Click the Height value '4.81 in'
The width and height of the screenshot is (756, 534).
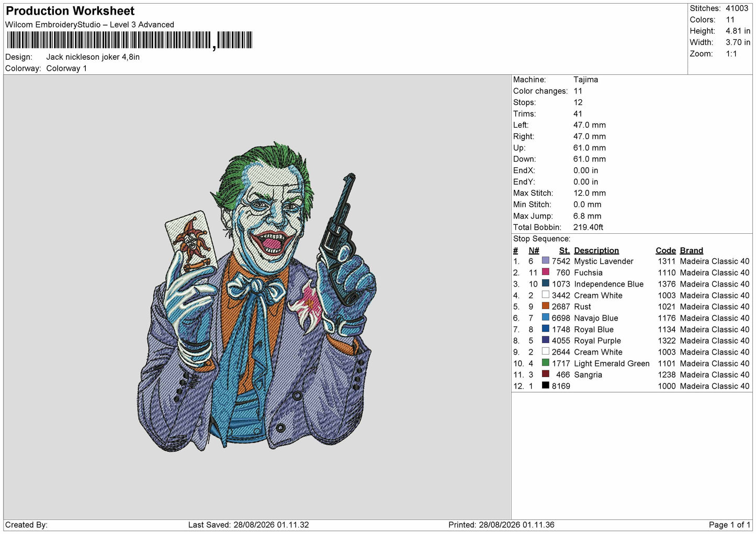pos(738,31)
